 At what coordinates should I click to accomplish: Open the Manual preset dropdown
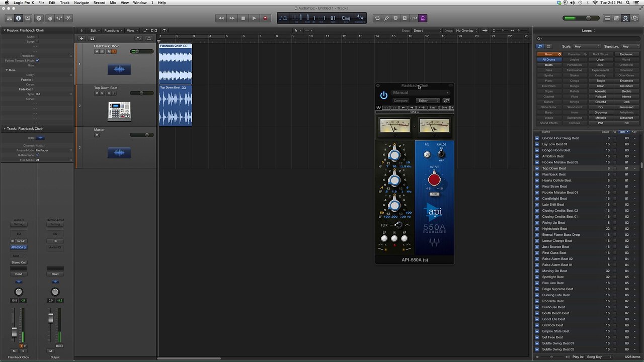pyautogui.click(x=421, y=93)
